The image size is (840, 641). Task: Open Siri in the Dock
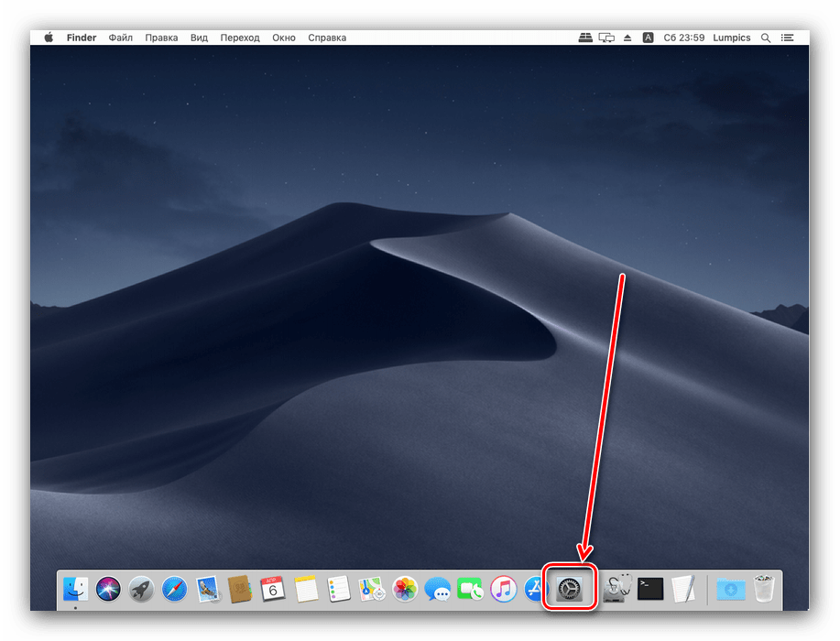coord(108,588)
